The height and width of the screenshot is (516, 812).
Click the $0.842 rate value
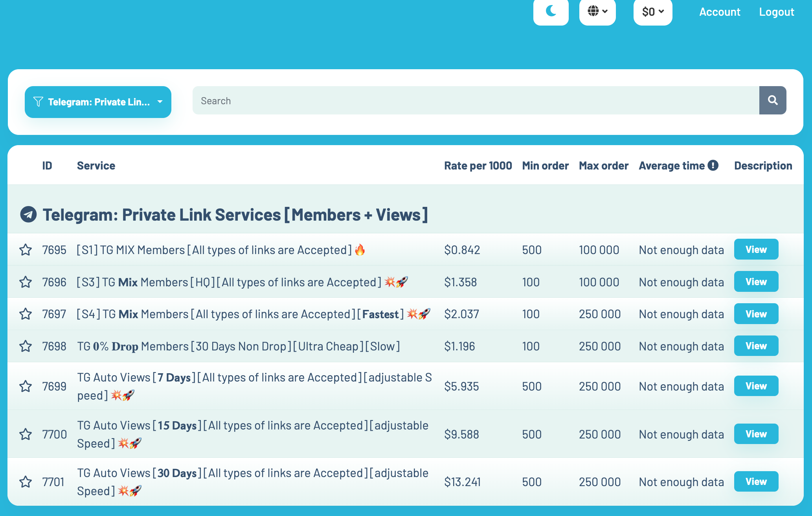coord(462,250)
